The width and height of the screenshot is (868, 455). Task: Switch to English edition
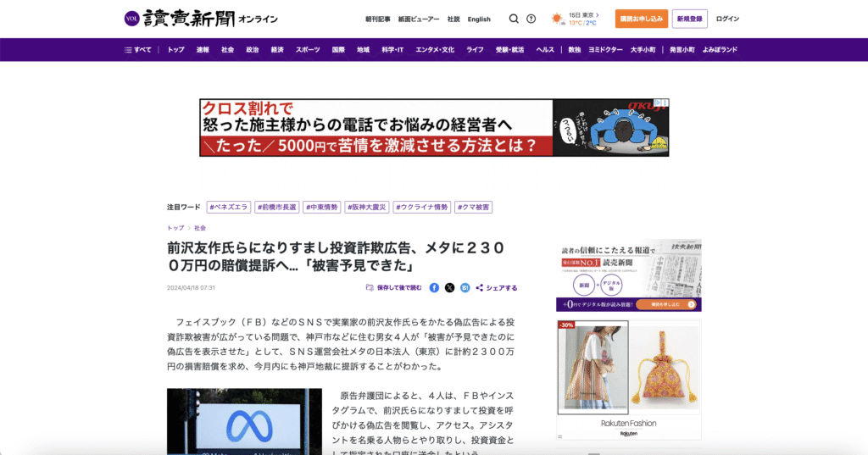click(x=479, y=19)
